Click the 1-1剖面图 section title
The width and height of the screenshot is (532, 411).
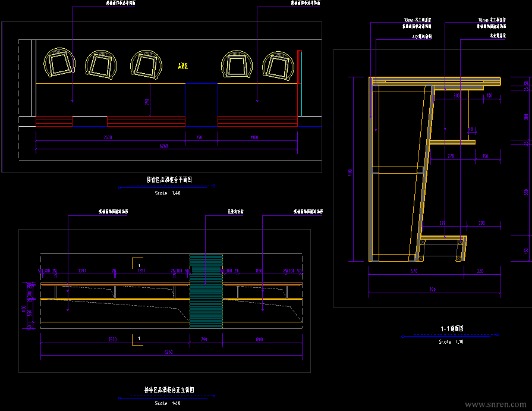452,328
